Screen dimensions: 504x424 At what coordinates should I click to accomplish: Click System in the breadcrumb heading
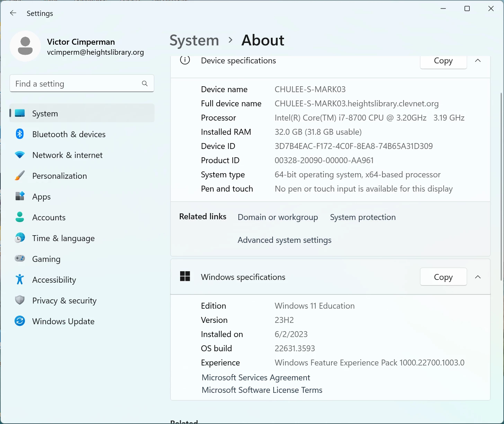pos(194,41)
